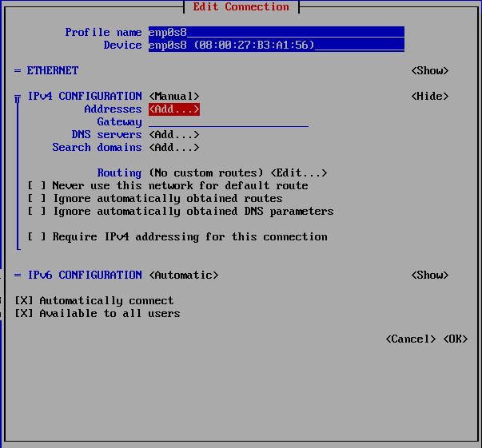482x448 pixels.
Task: Add a DNS server entry
Action: pos(174,134)
